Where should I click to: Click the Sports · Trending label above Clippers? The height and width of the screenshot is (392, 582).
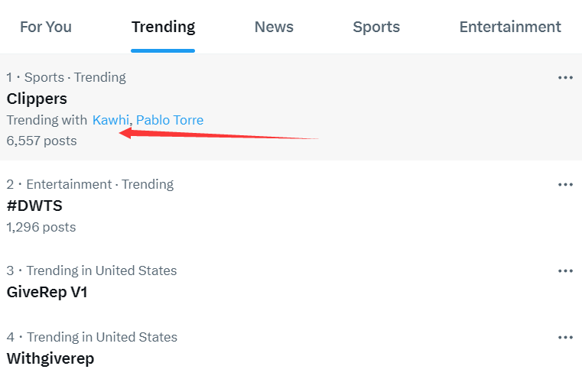pos(75,77)
